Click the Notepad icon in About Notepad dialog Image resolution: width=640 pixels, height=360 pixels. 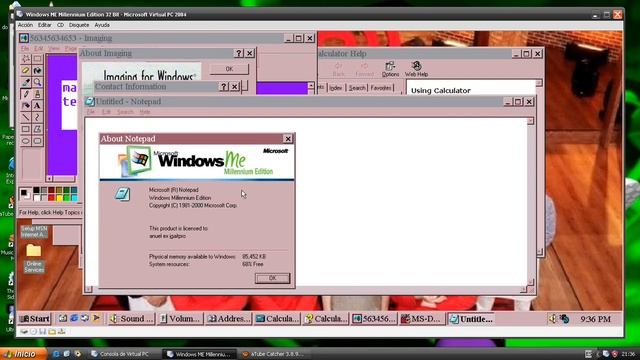pos(122,194)
